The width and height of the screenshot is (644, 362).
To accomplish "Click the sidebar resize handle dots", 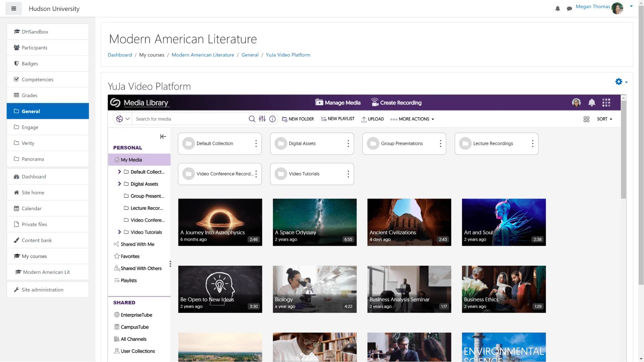I will [x=170, y=264].
